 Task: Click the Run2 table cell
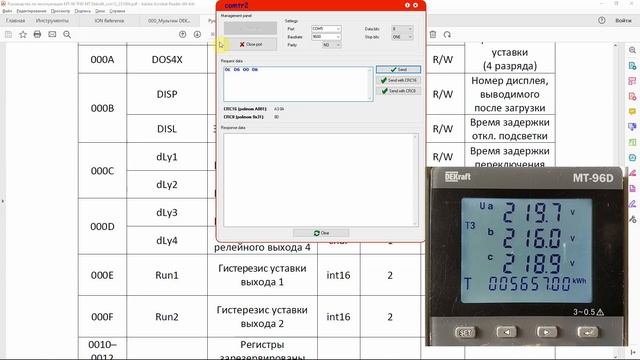click(x=167, y=317)
